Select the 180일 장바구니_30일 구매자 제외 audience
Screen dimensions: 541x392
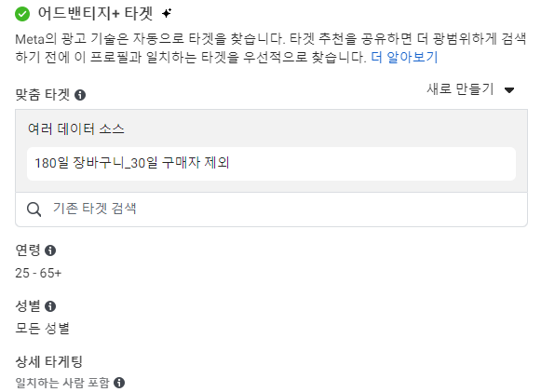point(271,164)
